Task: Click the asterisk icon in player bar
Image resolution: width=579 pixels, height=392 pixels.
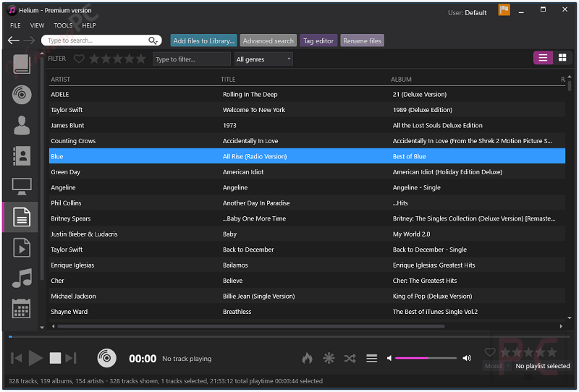Action: [329, 358]
